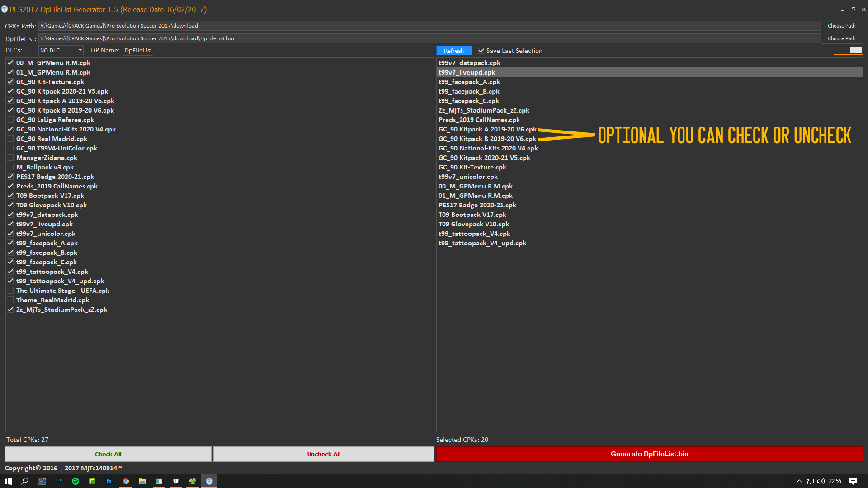Screen dimensions: 868x488
Task: Click the color swatch near Refresh row
Action: (x=848, y=50)
